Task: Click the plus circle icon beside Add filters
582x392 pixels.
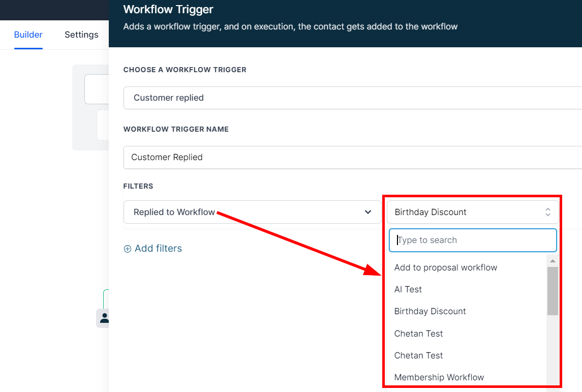Action: [x=128, y=249]
